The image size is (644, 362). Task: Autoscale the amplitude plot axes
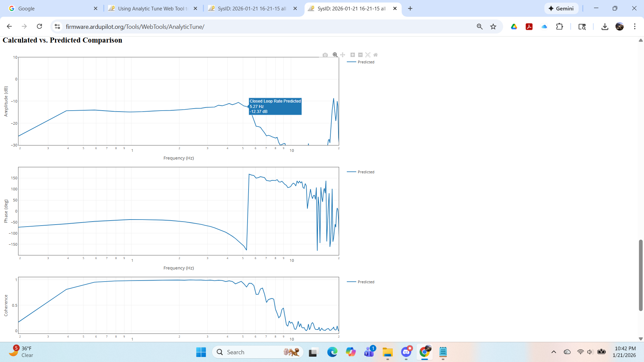368,55
